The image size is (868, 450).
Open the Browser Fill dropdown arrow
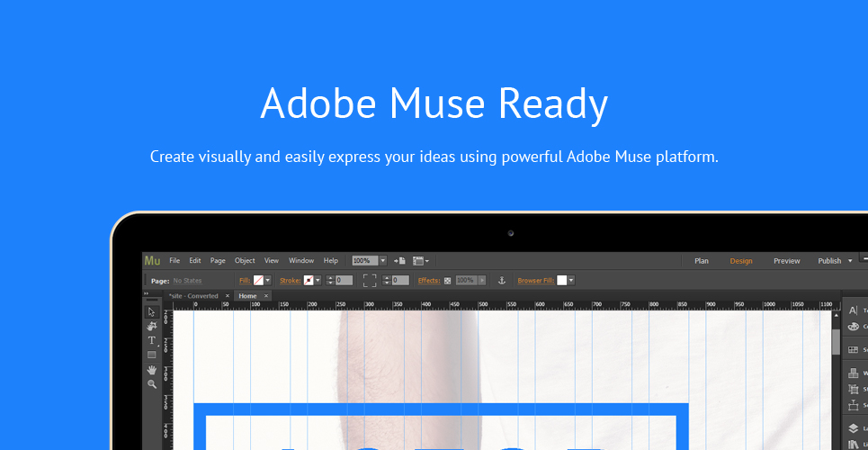coord(571,281)
